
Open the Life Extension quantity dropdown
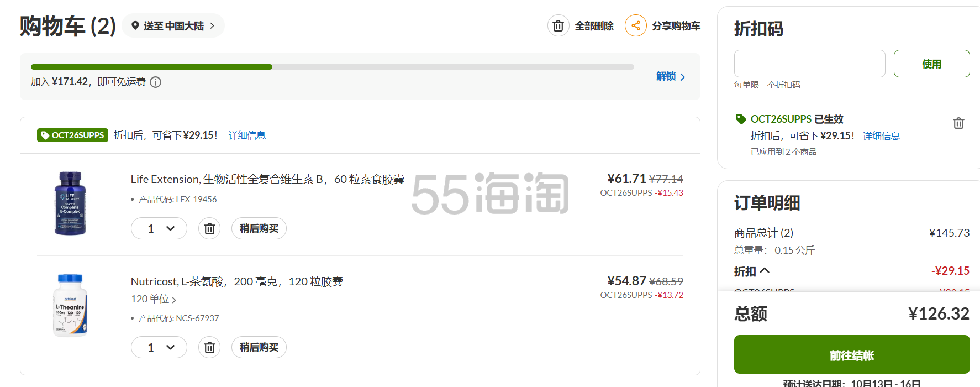click(159, 228)
